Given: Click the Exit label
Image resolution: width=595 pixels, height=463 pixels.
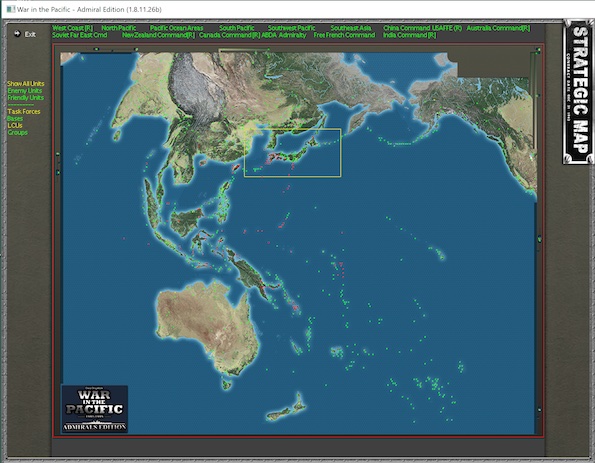Looking at the screenshot, I should click(x=30, y=34).
